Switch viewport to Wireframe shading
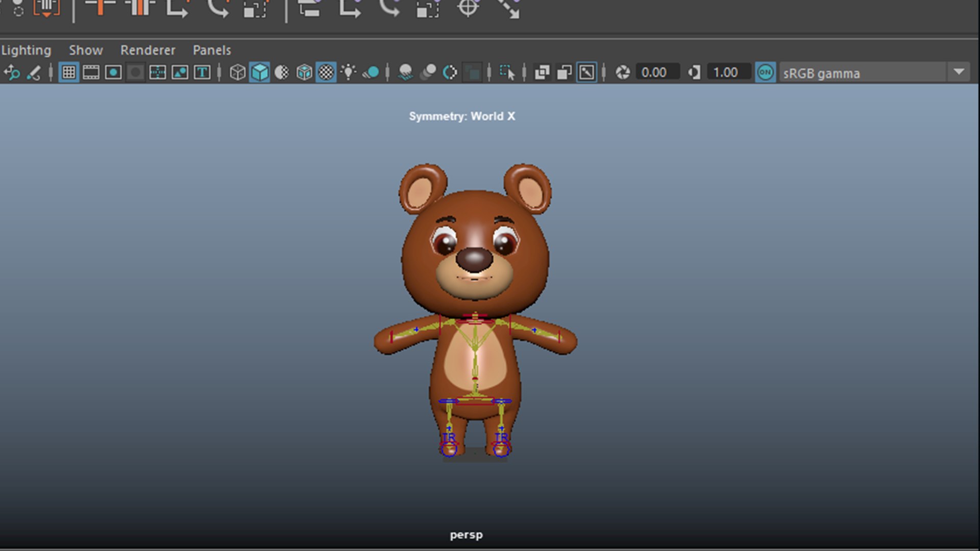 pos(237,72)
